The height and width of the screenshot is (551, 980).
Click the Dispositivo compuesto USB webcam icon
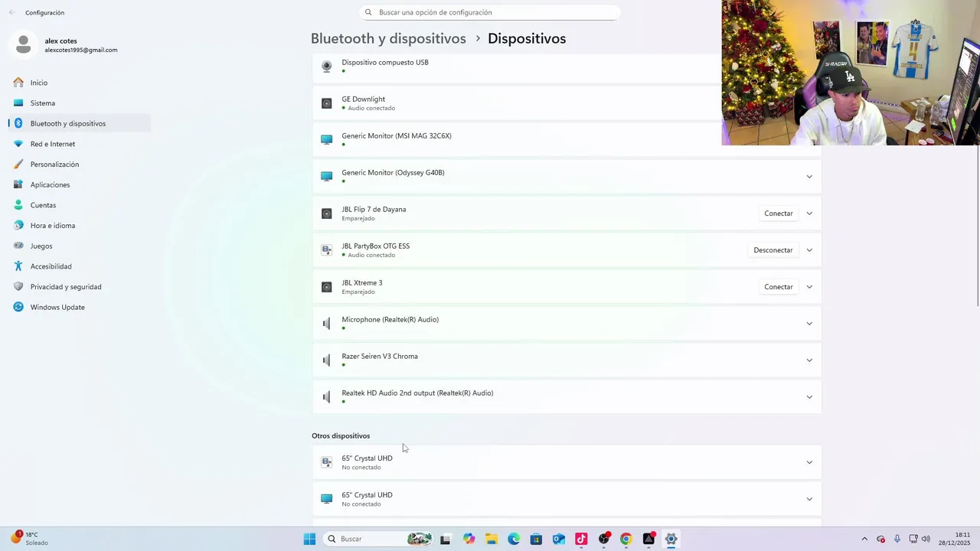click(327, 67)
